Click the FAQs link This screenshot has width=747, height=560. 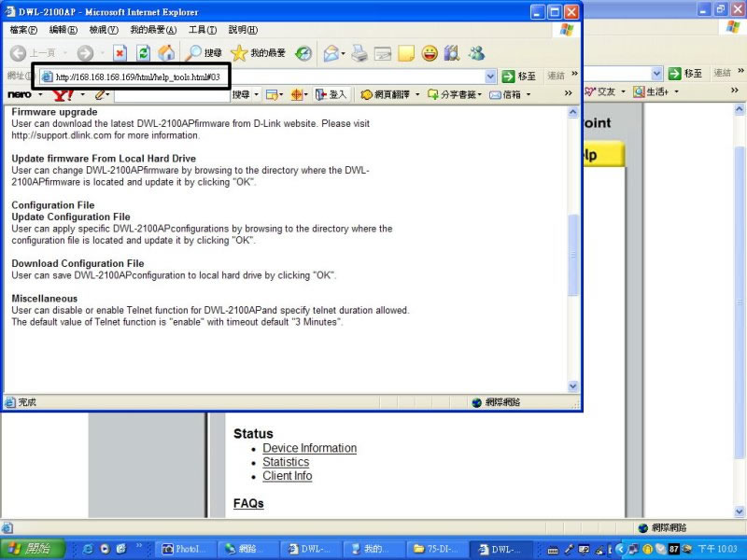248,503
